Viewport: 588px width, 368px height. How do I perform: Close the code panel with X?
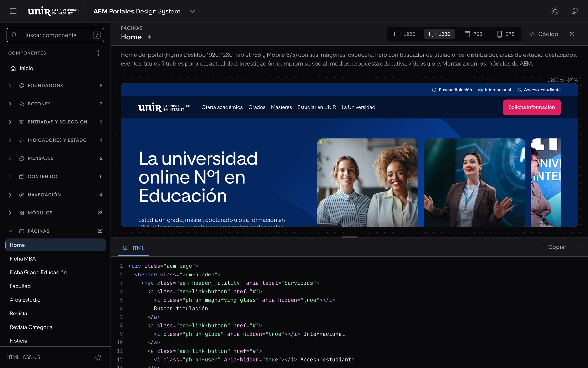(578, 247)
